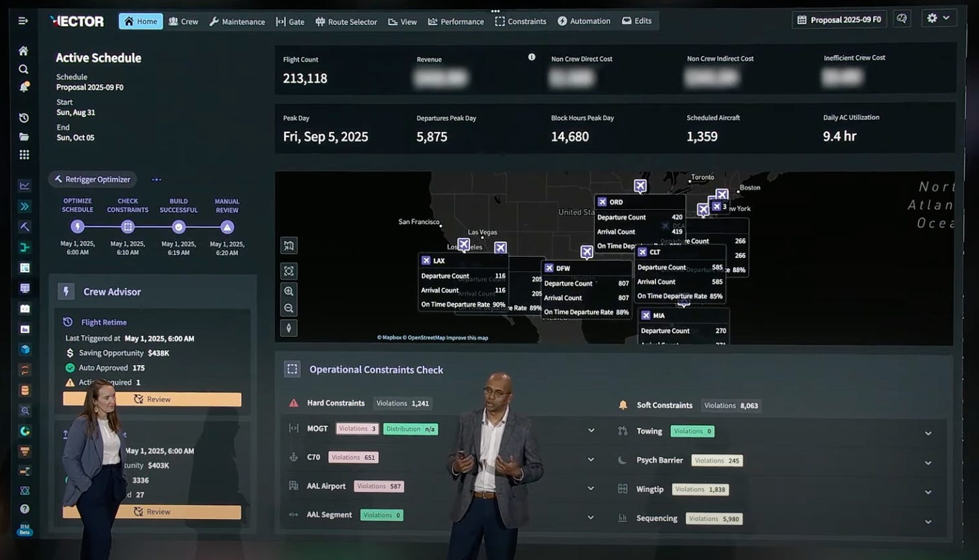979x560 pixels.
Task: Click the orange database stack sidebar icon
Action: pos(25,390)
